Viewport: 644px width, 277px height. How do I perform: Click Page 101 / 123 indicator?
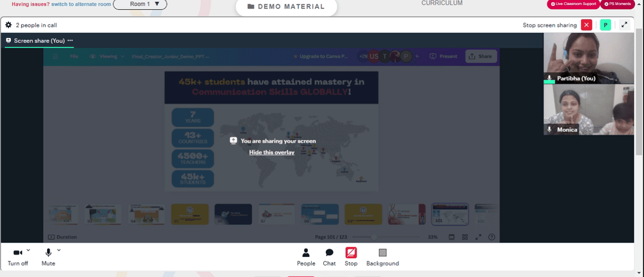(x=330, y=237)
